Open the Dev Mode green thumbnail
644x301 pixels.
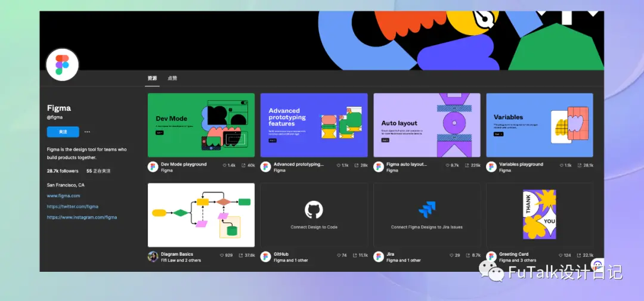click(202, 125)
